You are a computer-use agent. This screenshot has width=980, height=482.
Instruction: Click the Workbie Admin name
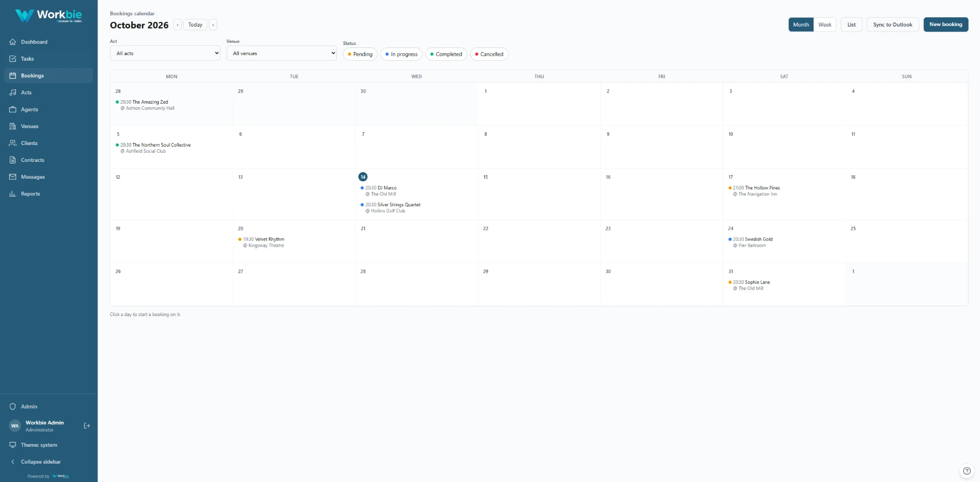pos(45,423)
